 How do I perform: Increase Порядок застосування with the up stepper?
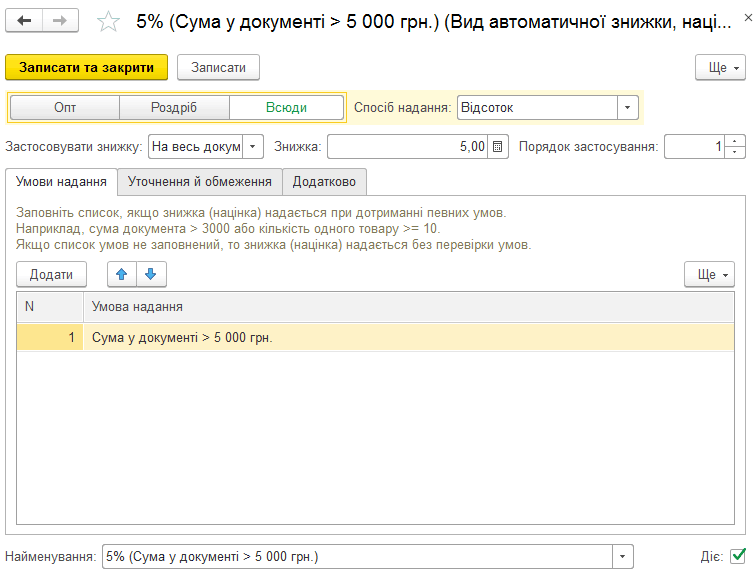pos(735,141)
